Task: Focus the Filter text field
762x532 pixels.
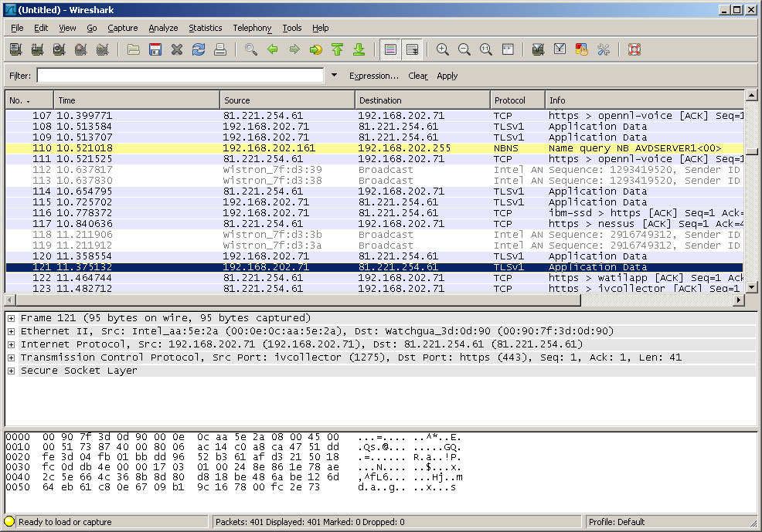Action: pos(180,75)
